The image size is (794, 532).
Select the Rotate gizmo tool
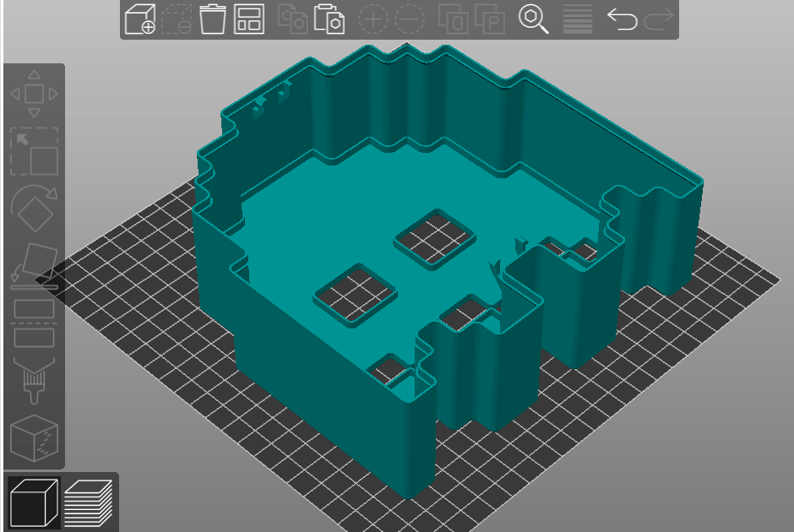[34, 209]
